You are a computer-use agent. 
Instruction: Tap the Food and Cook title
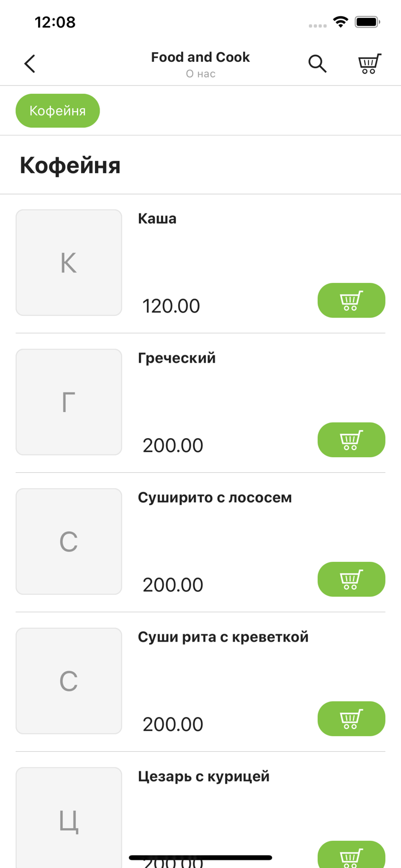200,57
